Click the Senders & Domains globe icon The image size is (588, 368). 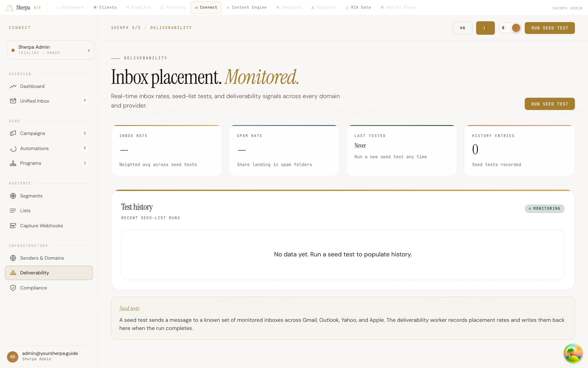pos(13,258)
